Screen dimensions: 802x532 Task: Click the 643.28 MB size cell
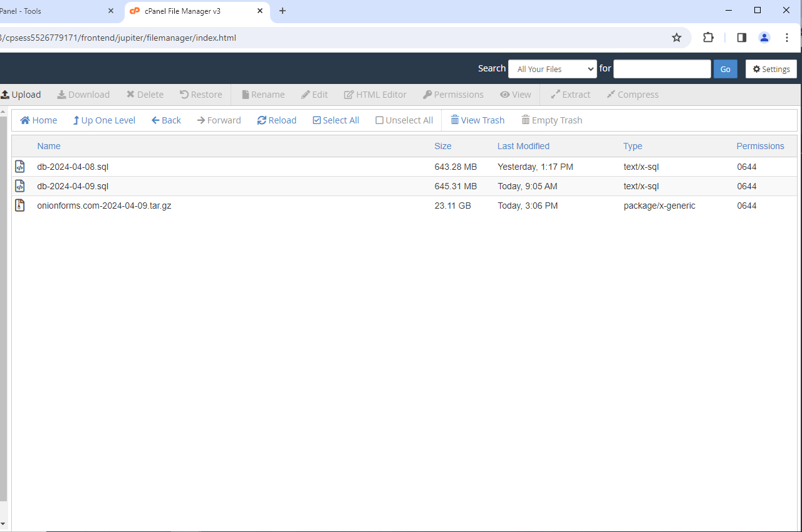pos(456,167)
